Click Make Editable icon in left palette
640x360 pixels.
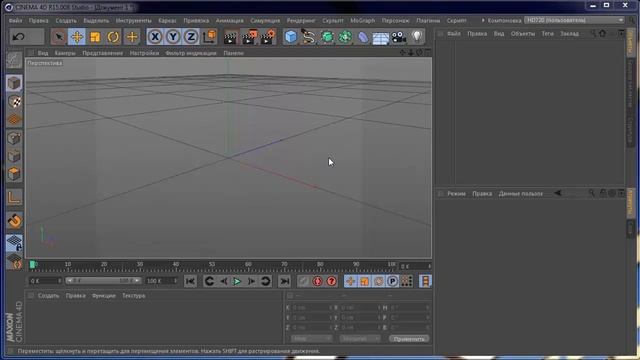click(14, 60)
